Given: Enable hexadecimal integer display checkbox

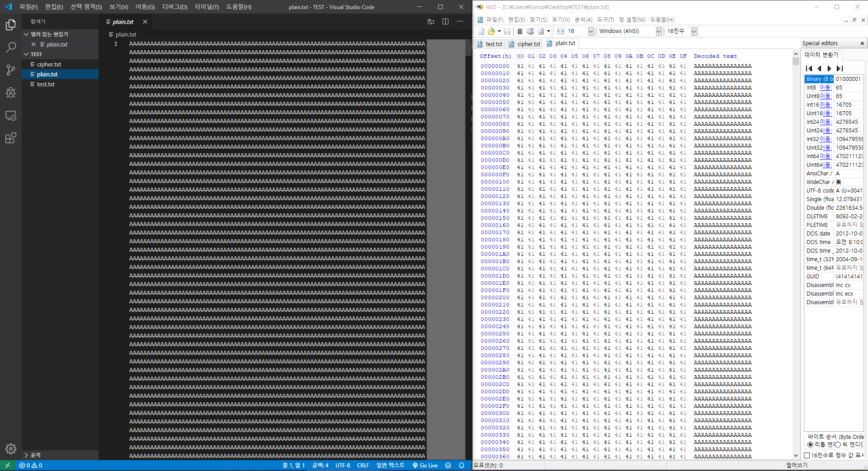Looking at the screenshot, I should click(x=807, y=455).
